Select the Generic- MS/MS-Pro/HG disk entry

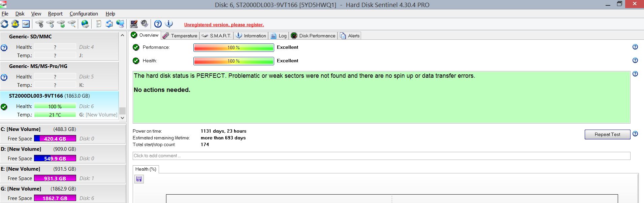[x=59, y=76]
